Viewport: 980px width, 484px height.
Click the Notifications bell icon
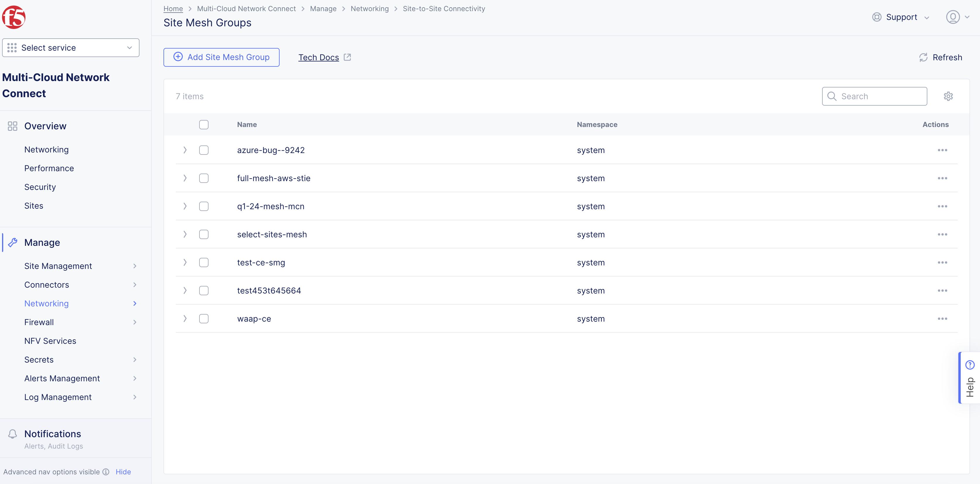(x=13, y=434)
